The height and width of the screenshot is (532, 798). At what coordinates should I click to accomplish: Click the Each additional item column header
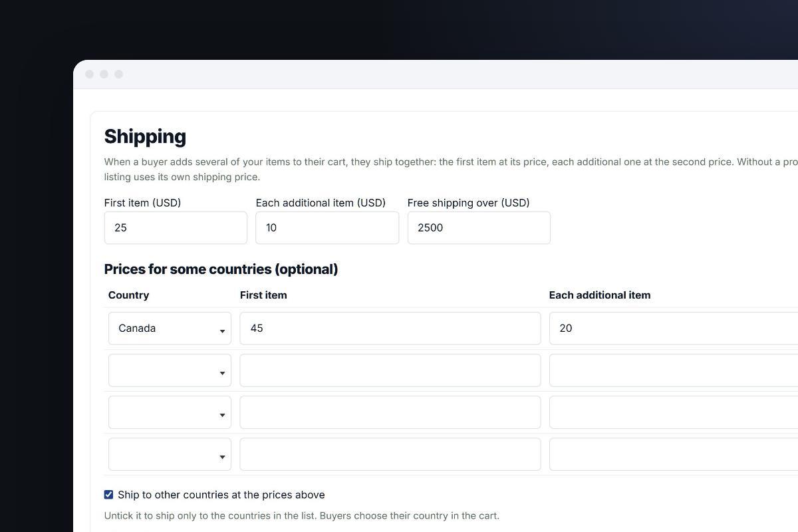coord(600,295)
